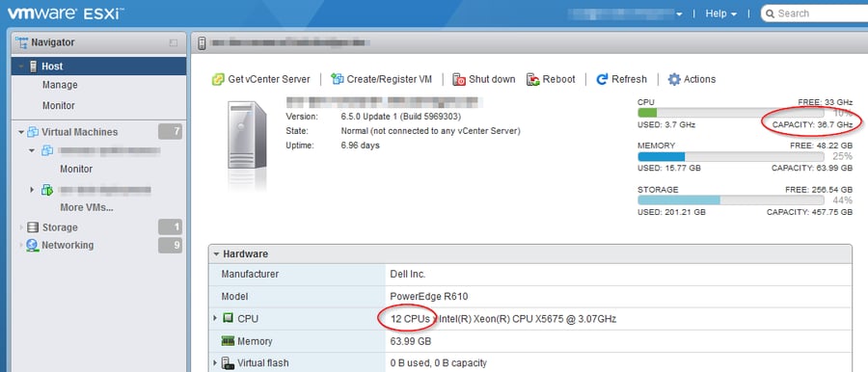
Task: Click the Refresh arrow icon
Action: point(602,79)
